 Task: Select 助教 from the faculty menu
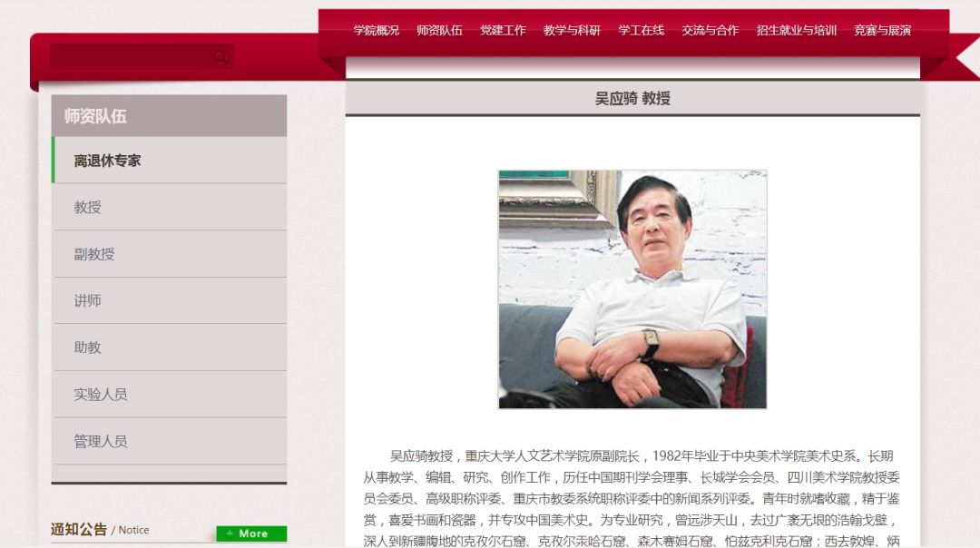(x=88, y=347)
